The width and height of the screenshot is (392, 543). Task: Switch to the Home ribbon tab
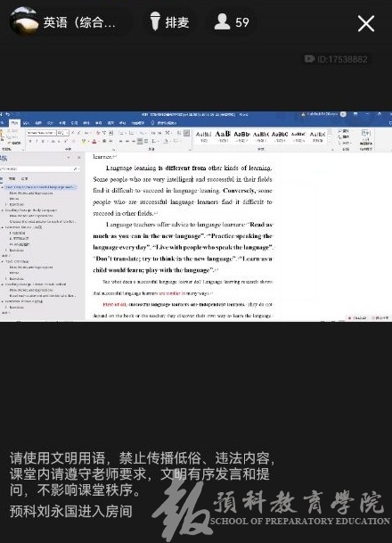[14, 123]
